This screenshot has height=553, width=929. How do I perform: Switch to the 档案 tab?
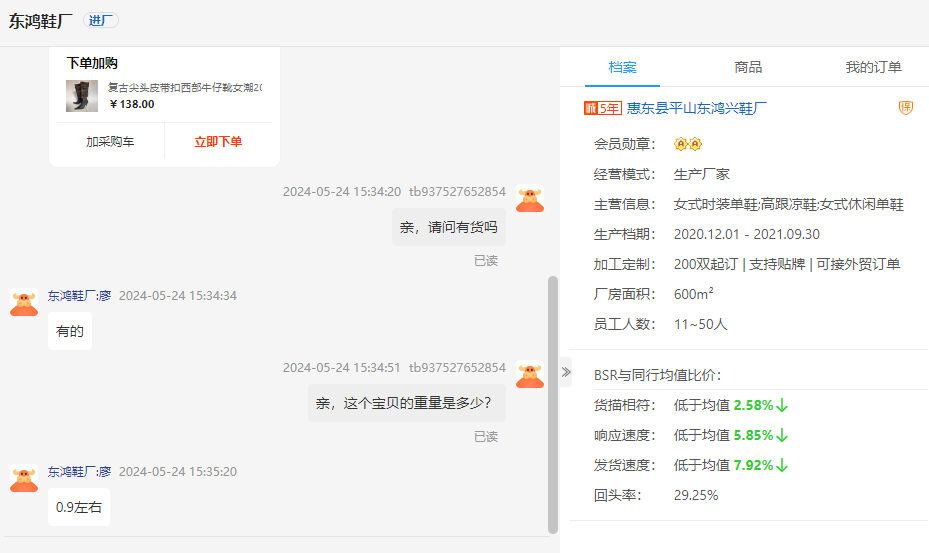(622, 67)
